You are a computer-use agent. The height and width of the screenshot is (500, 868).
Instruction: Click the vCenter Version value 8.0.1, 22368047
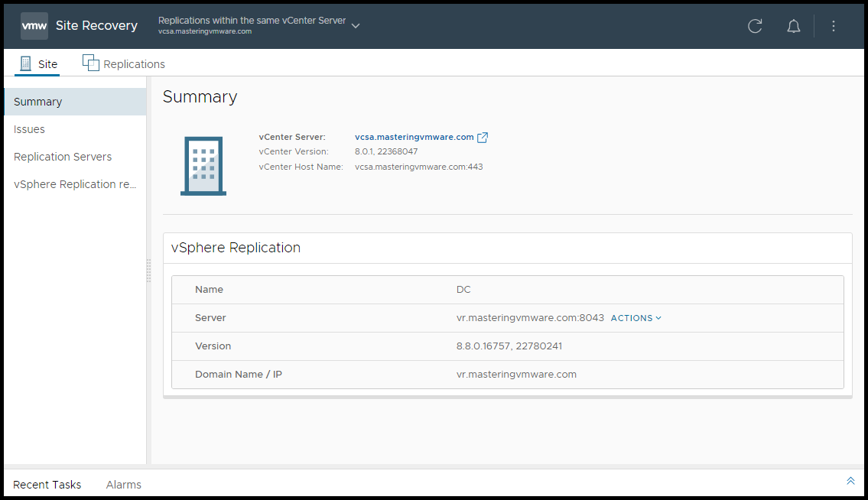pos(386,151)
